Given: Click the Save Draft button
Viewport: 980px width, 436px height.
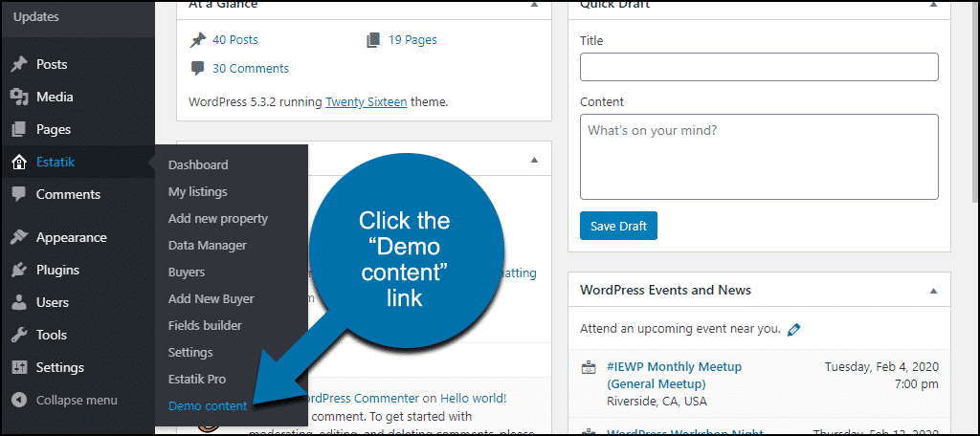Looking at the screenshot, I should point(618,226).
